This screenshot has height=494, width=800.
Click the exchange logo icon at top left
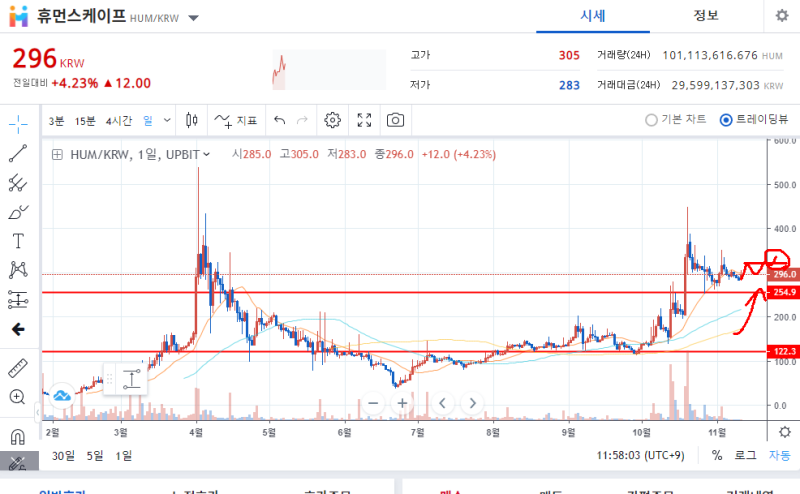click(18, 16)
